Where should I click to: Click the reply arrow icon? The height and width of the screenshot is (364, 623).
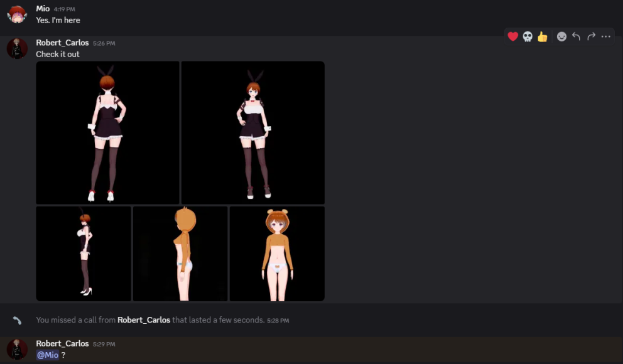577,36
